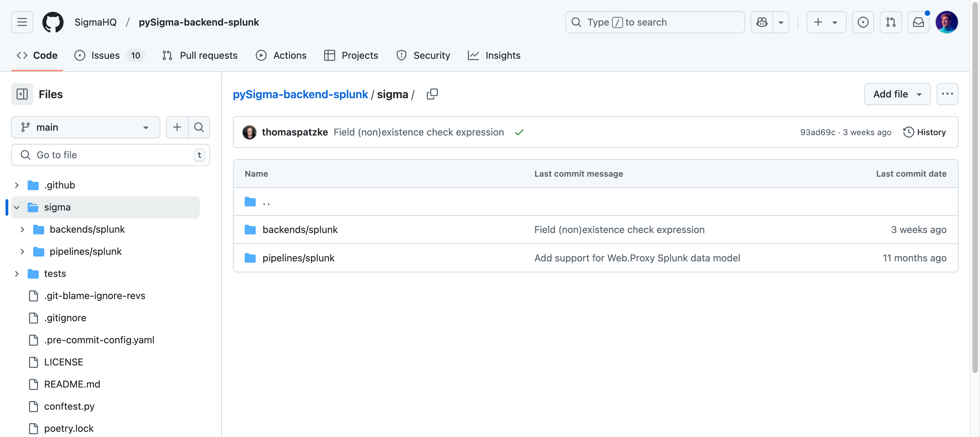This screenshot has height=437, width=980.
Task: Click the Go to file search field
Action: (110, 155)
